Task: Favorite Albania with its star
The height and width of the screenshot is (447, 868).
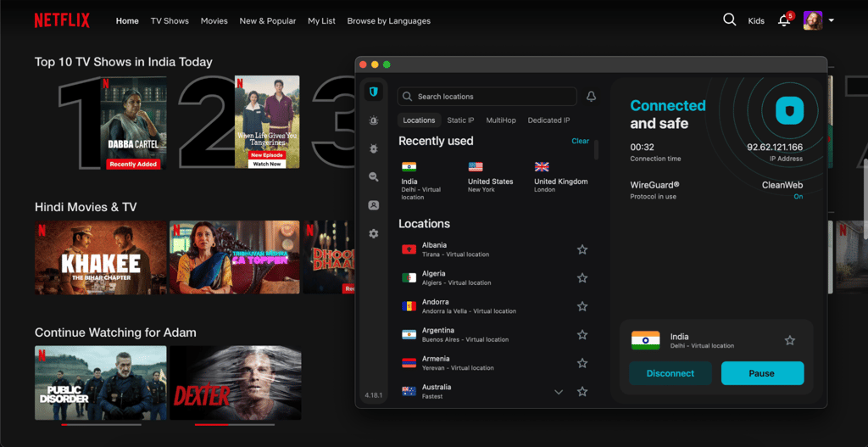Action: (x=582, y=249)
